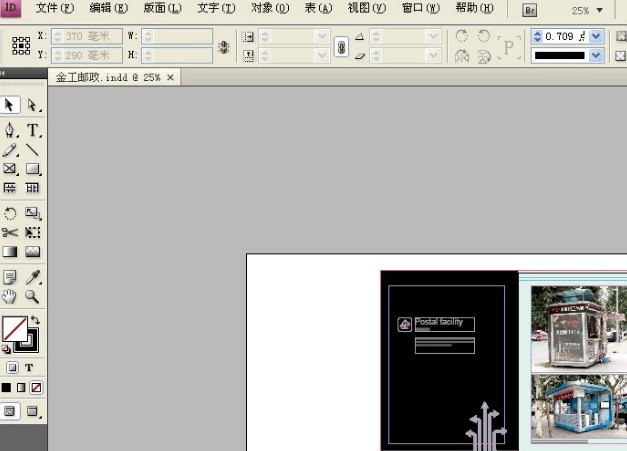Choose reference point locator
The image size is (627, 451).
click(x=21, y=46)
